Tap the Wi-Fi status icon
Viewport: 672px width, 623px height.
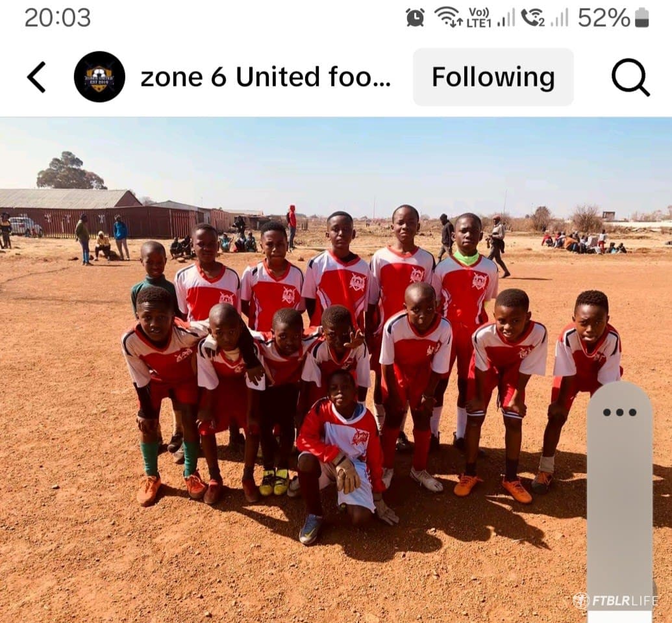[x=448, y=17]
